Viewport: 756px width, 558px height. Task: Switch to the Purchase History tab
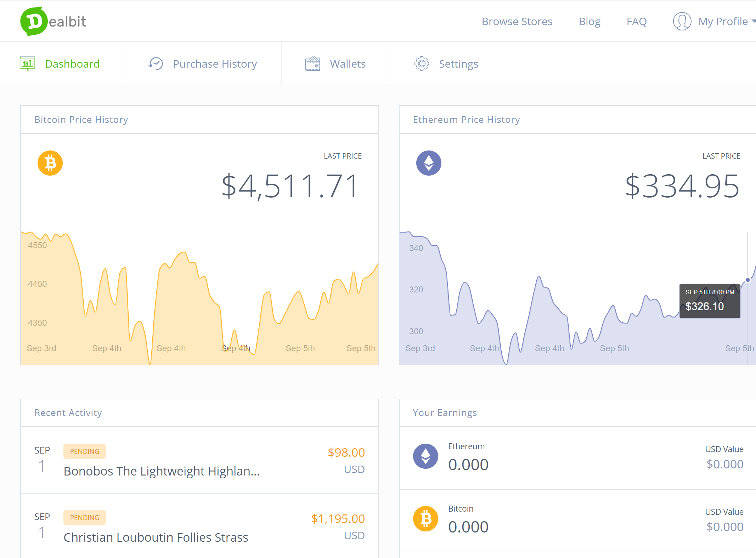point(215,64)
